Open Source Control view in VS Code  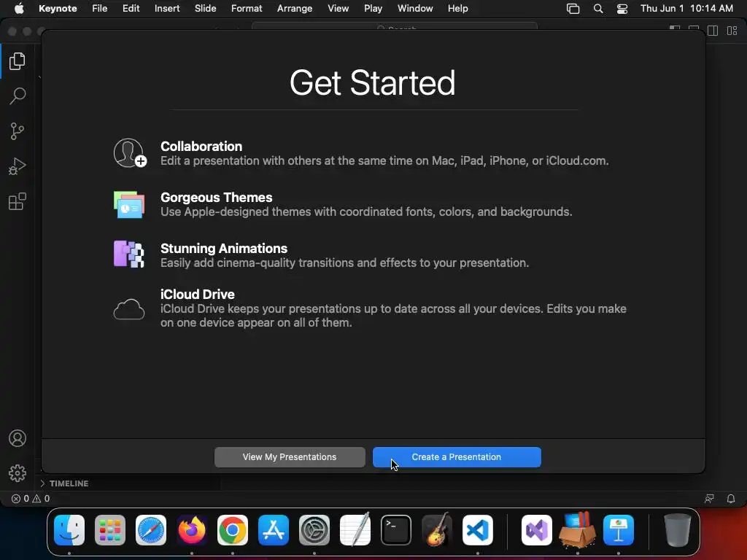(x=18, y=131)
